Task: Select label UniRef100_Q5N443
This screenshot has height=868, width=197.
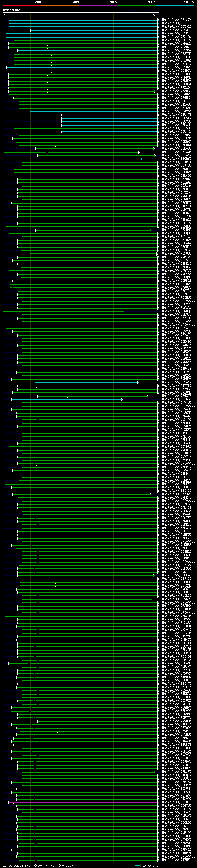Action: click(177, 416)
